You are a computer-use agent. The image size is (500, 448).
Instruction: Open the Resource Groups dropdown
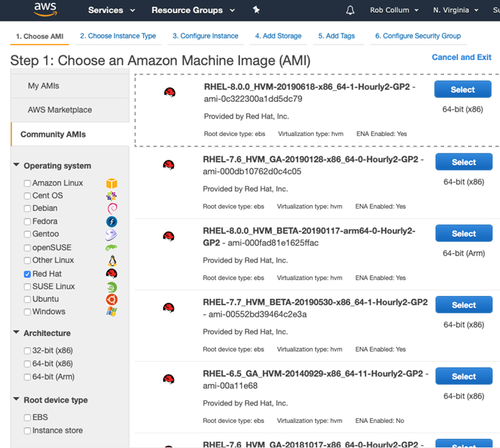193,10
